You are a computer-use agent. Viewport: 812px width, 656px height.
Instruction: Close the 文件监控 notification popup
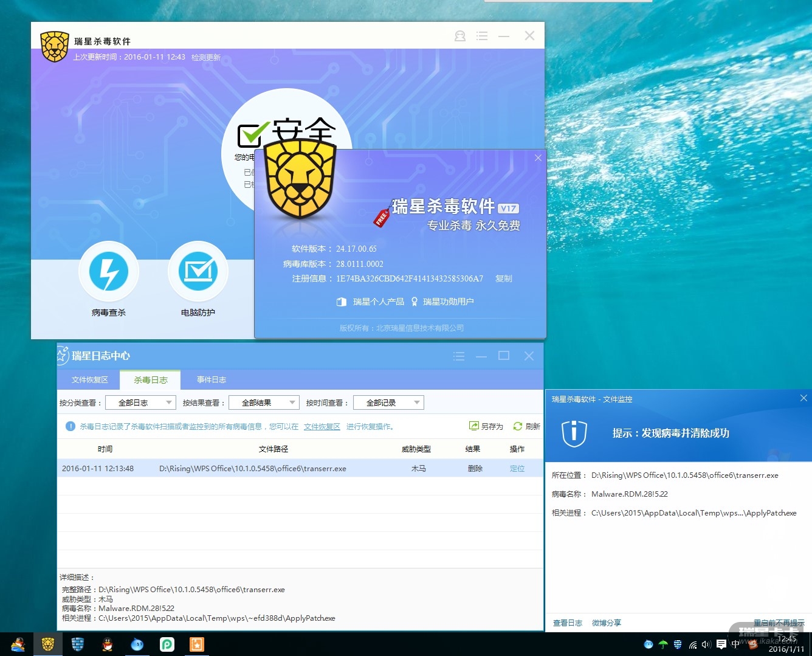[x=803, y=398]
